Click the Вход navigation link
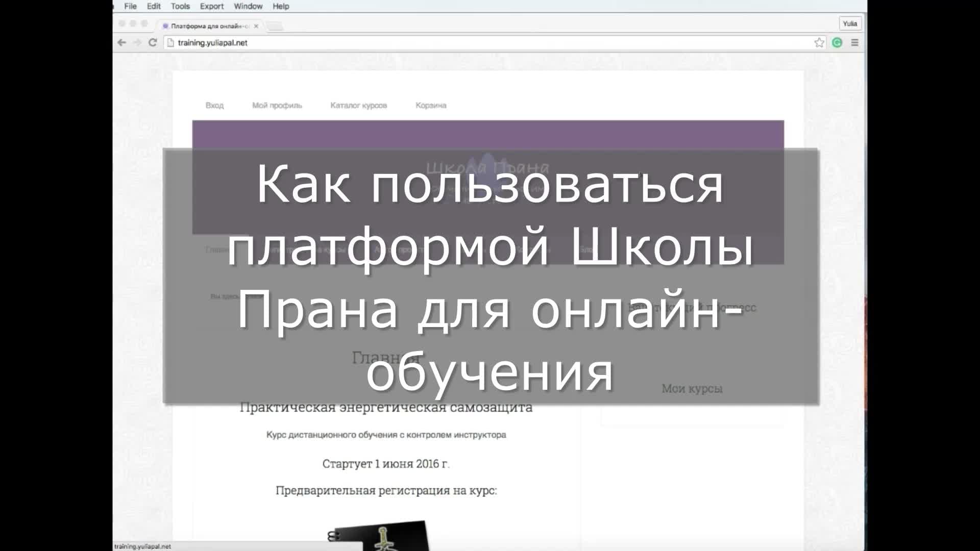The height and width of the screenshot is (551, 980). click(x=214, y=106)
